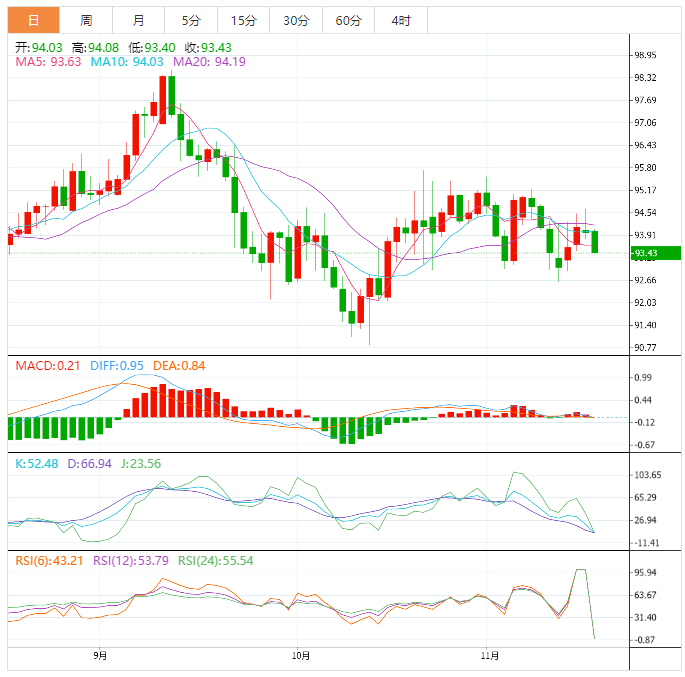Click the green 93.43 current price tag
The image size is (685, 677).
tap(655, 253)
